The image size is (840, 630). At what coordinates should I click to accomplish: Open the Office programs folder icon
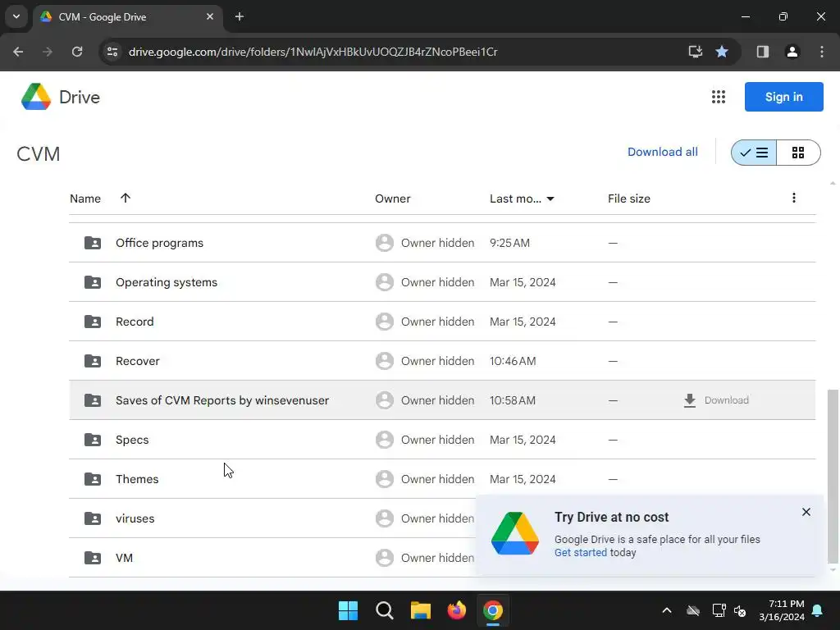93,243
